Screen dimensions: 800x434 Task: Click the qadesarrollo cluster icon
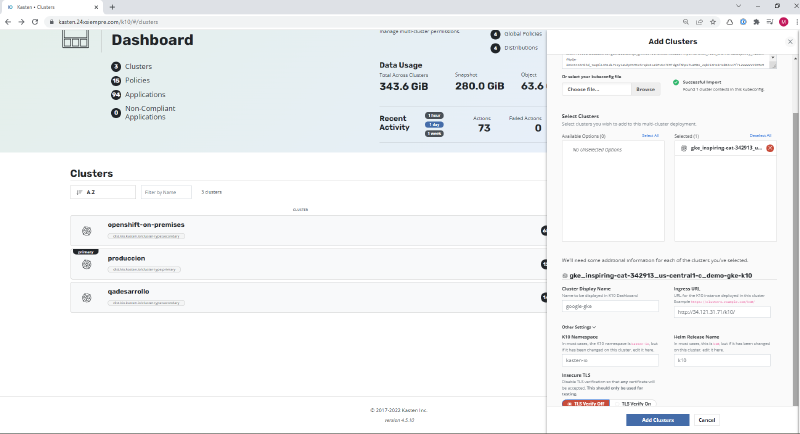(x=87, y=298)
